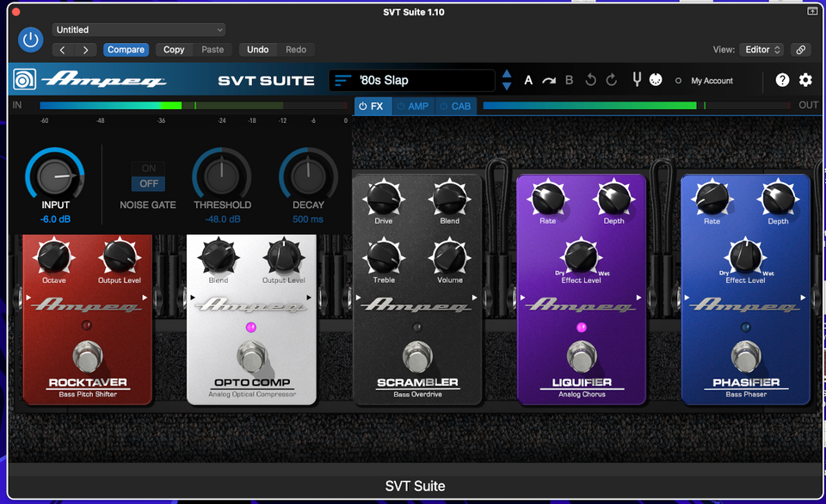Toggle the plugin power bypass button
This screenshot has height=504, width=826.
click(31, 40)
